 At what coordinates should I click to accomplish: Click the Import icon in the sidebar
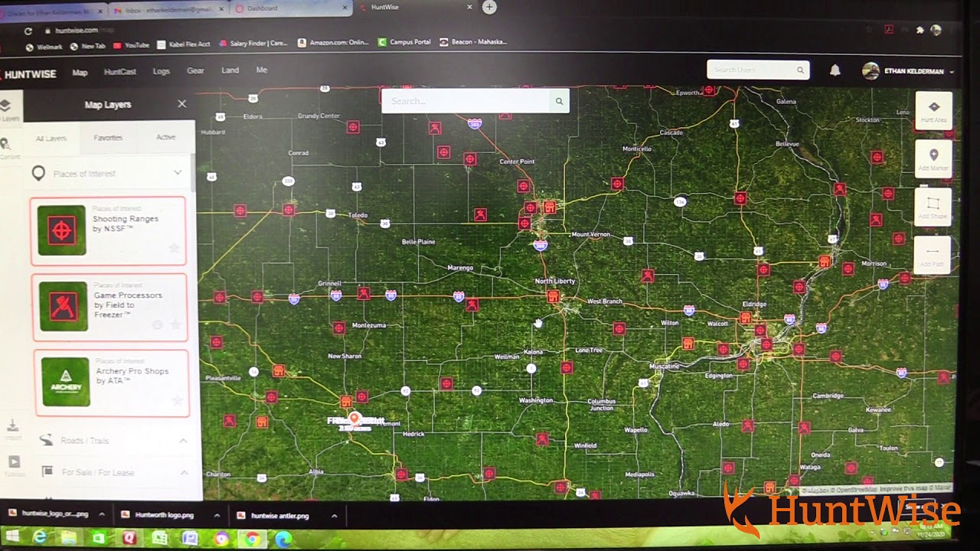click(13, 429)
